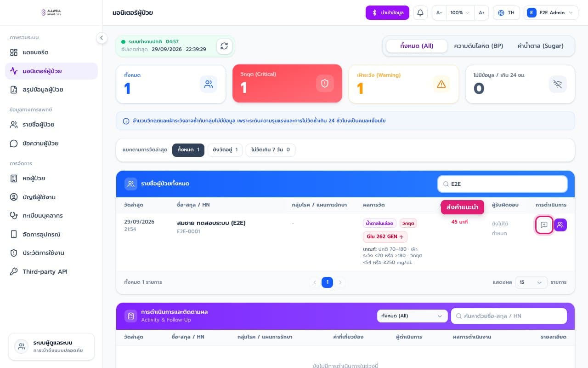The height and width of the screenshot is (368, 588).
Task: Increase font size with A+ button
Action: coord(481,13)
